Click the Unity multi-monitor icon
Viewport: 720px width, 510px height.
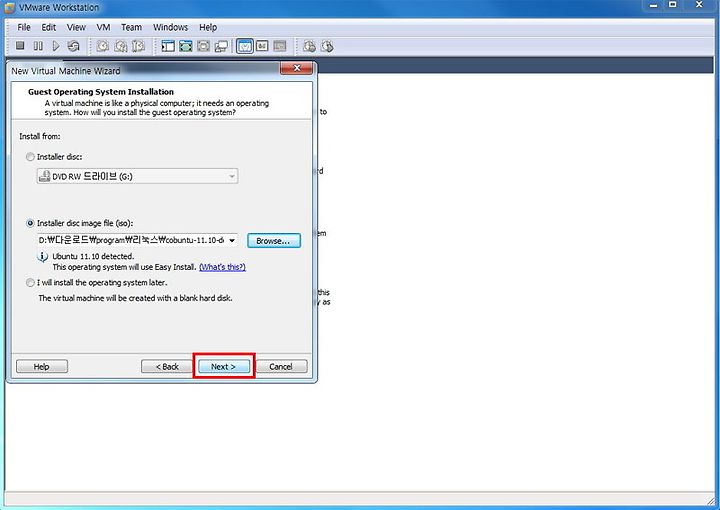pyautogui.click(x=221, y=46)
